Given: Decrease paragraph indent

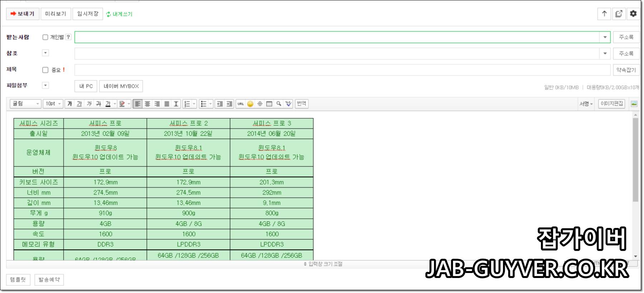Looking at the screenshot, I should (220, 104).
